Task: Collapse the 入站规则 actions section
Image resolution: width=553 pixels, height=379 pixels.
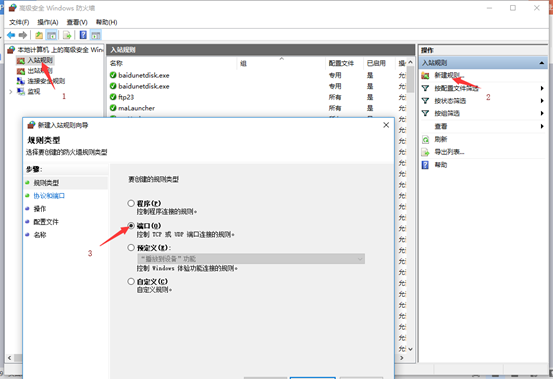Action: tap(541, 63)
